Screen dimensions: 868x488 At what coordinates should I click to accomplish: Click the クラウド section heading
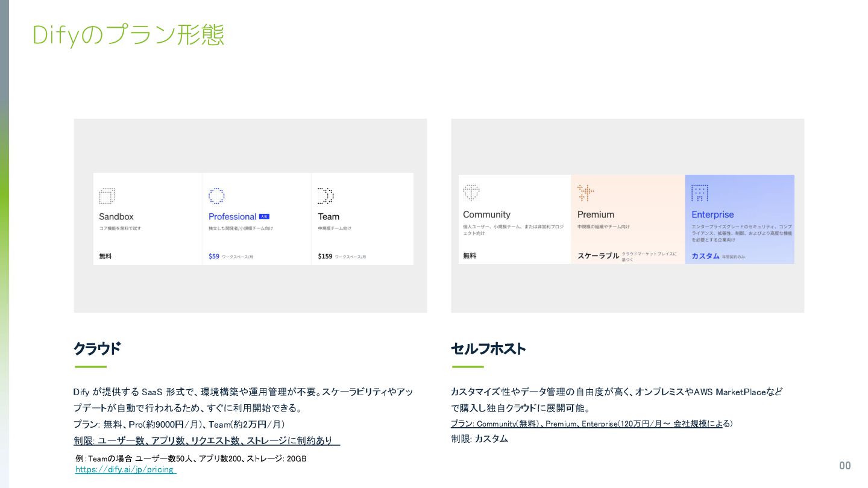(x=97, y=349)
